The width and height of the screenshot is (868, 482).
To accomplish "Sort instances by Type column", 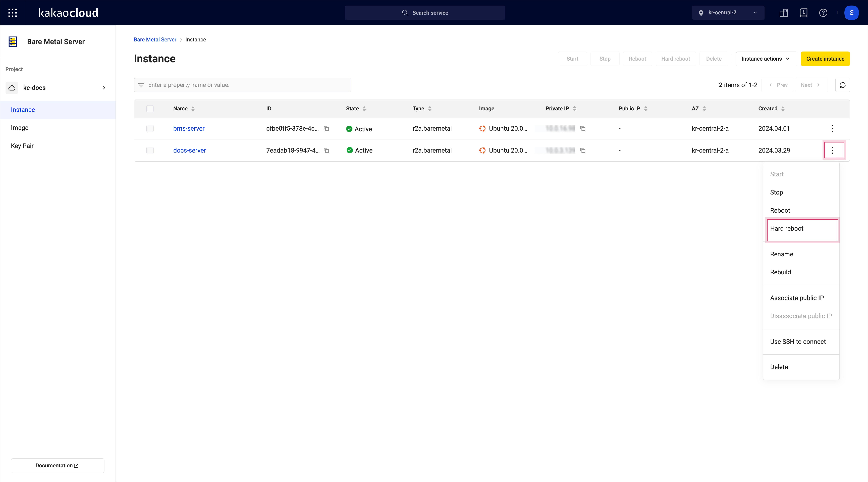I will click(x=430, y=109).
